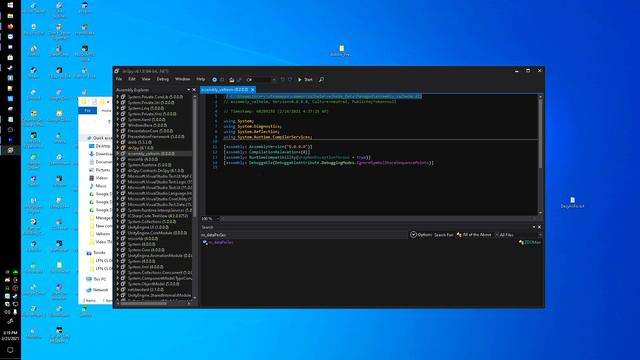Click the search text field containing m_dataPerSec
Viewport: 640px width, 360px height.
click(x=304, y=235)
